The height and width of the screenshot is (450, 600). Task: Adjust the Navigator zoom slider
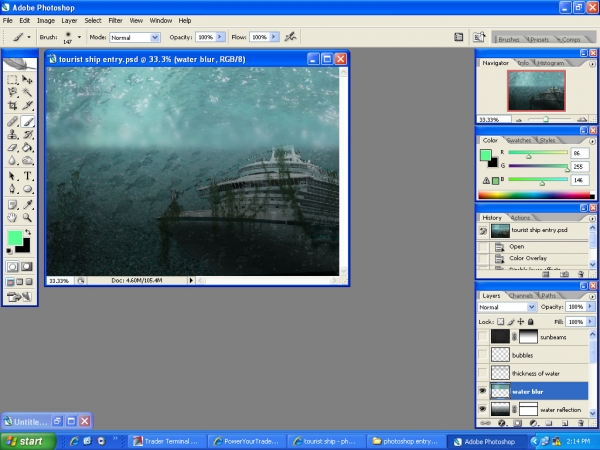click(546, 119)
